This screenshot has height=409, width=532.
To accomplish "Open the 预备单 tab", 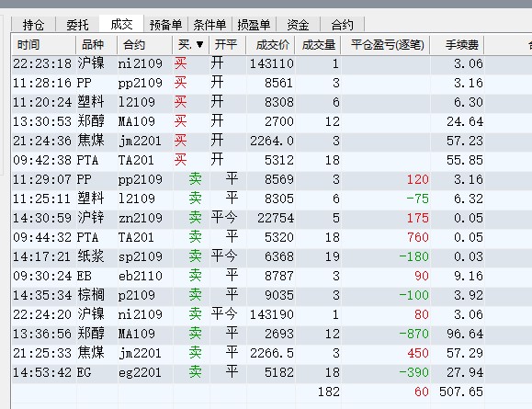I will tap(165, 25).
